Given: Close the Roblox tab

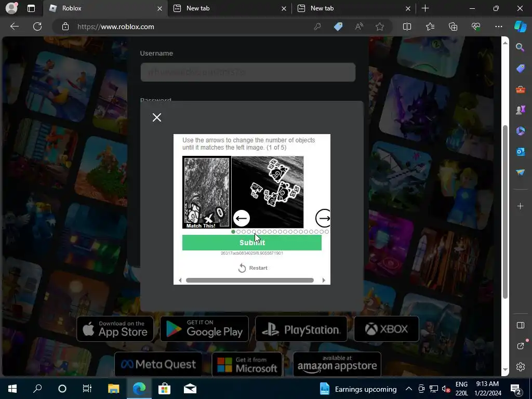Looking at the screenshot, I should 159,8.
